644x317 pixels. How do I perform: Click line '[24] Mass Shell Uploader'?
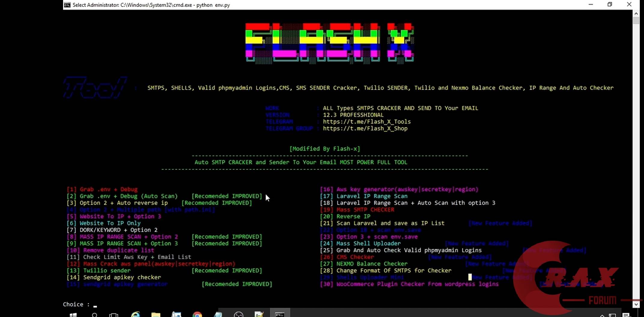360,243
